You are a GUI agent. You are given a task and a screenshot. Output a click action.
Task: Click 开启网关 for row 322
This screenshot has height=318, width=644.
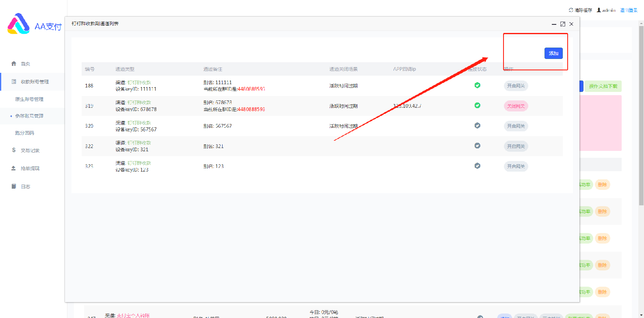(516, 146)
